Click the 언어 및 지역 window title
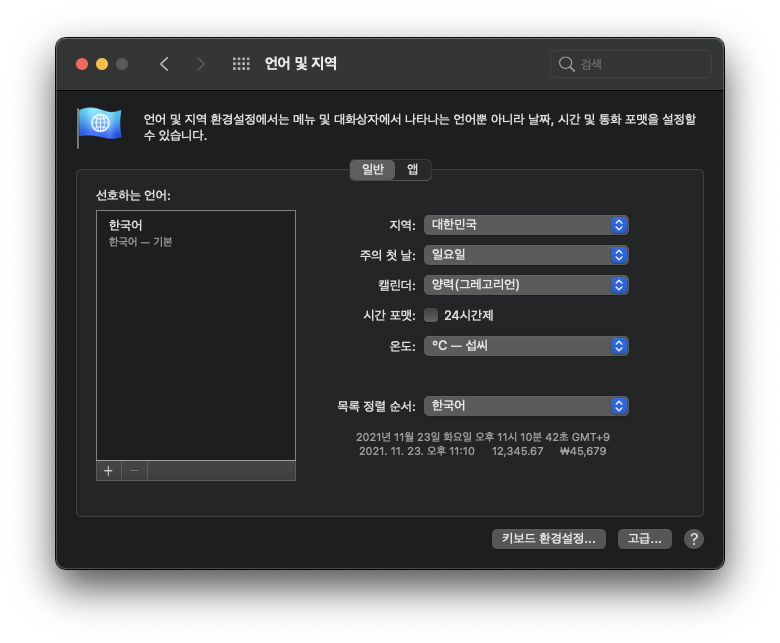 pos(300,64)
